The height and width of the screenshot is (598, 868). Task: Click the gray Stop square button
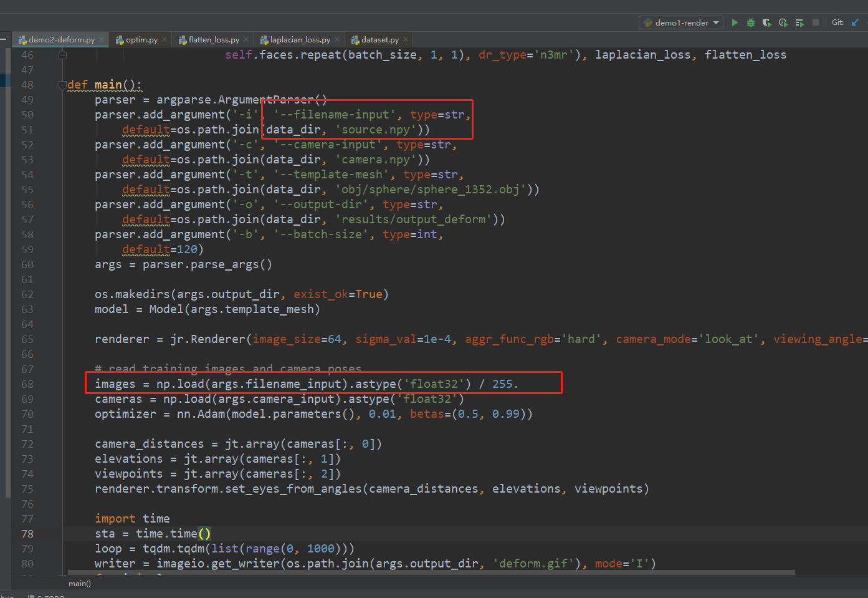click(816, 22)
